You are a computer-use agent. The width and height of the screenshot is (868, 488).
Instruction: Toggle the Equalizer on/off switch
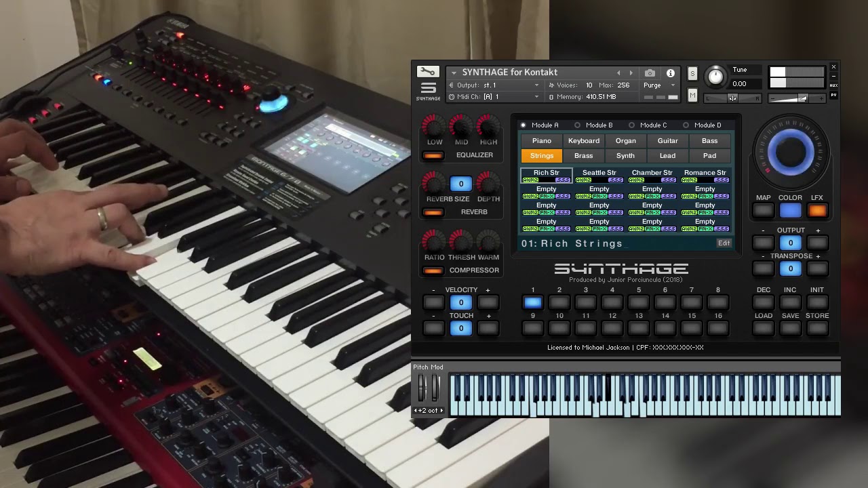433,156
